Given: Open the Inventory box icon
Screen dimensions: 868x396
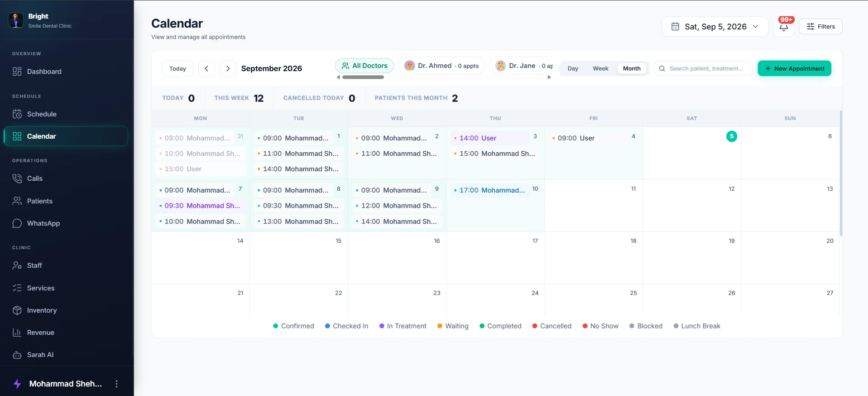Looking at the screenshot, I should click(x=17, y=310).
